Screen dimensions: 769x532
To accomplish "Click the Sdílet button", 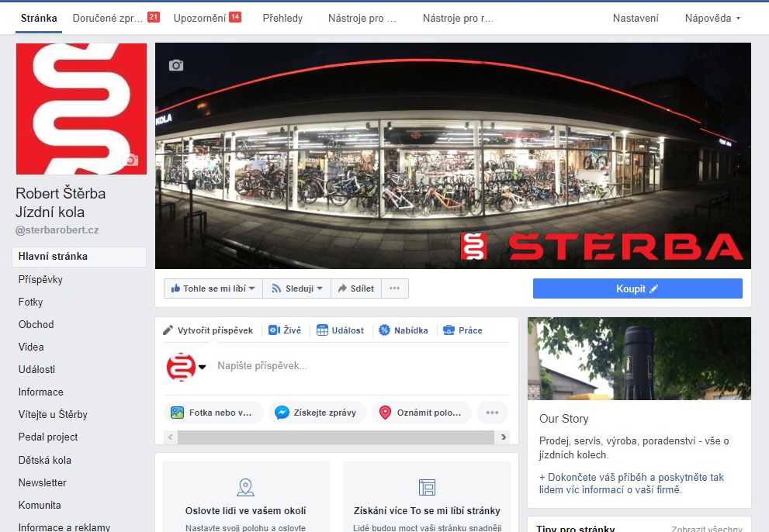I will (356, 288).
